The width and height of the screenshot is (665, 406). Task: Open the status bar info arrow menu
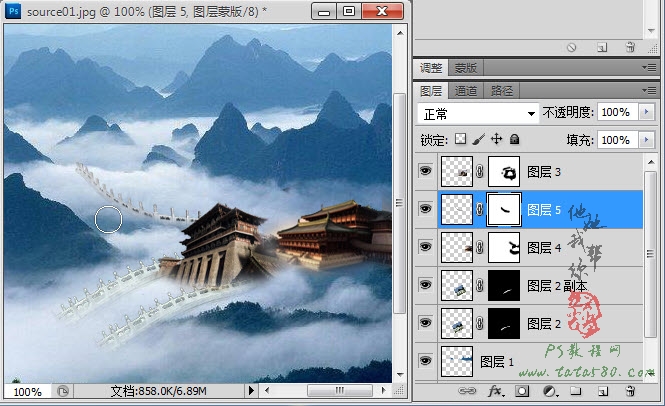pos(251,390)
